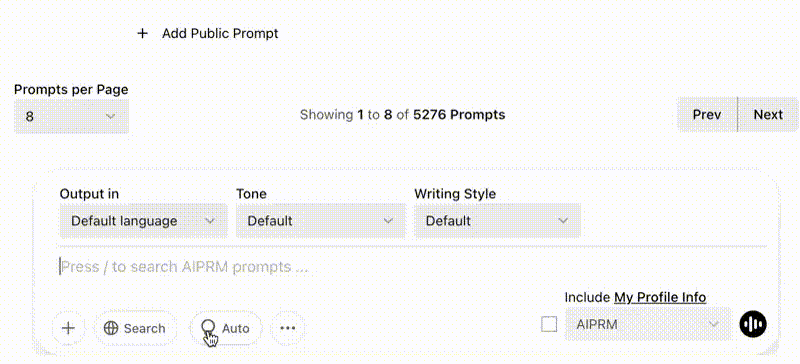Click the Writing Style label text
800x364 pixels.
pyautogui.click(x=455, y=194)
